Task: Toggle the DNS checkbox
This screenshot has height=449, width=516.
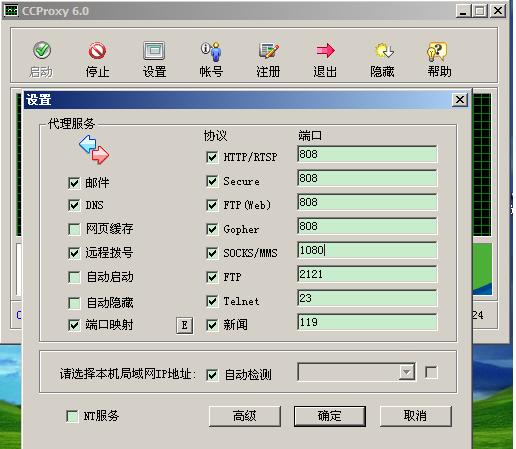Action: pos(74,205)
